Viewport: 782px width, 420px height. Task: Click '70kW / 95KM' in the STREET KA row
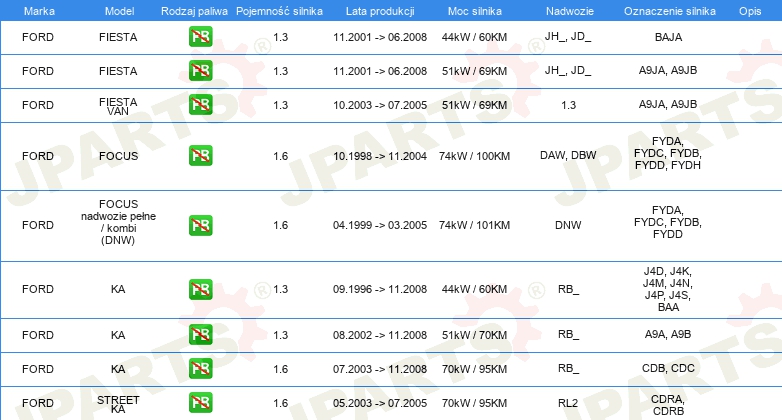coord(474,403)
